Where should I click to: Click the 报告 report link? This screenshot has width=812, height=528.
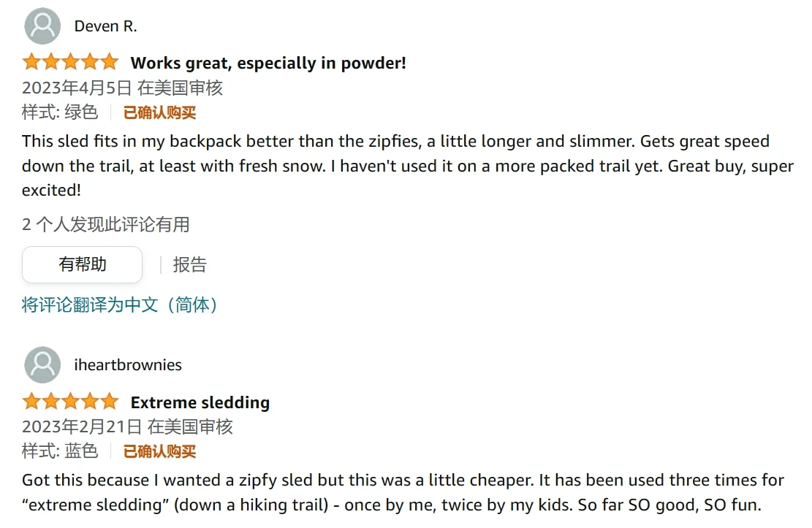(189, 264)
